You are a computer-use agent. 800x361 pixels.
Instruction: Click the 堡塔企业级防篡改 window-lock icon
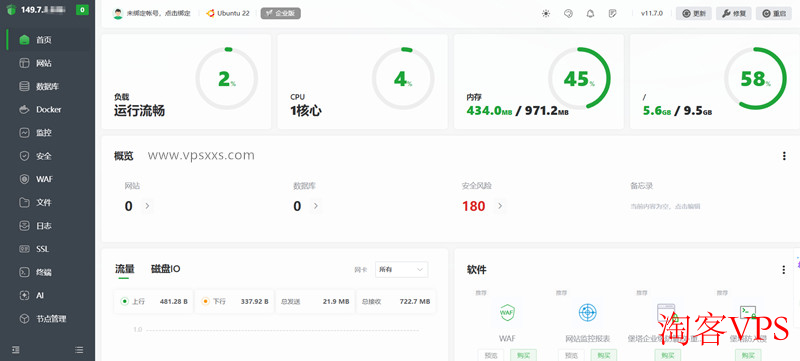click(x=666, y=312)
